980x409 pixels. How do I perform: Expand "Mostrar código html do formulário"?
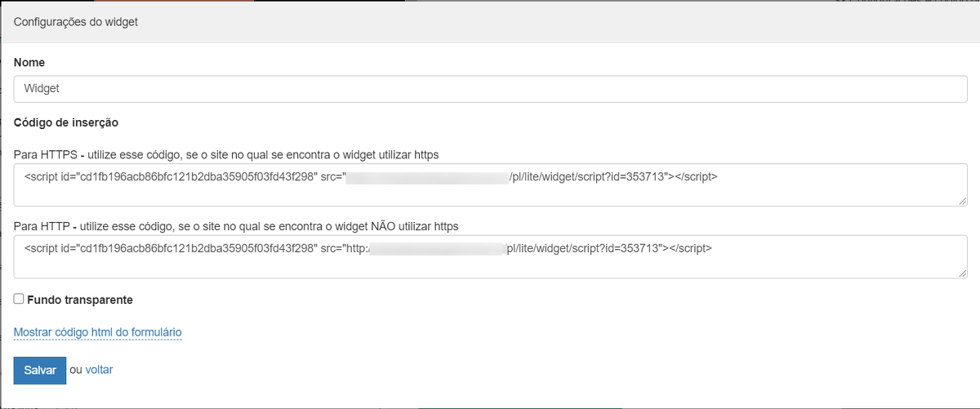pos(97,332)
